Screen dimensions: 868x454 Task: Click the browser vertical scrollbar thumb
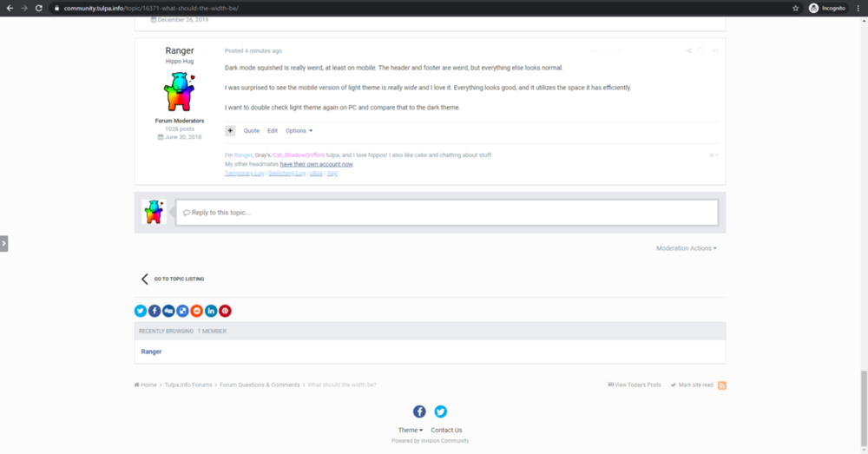pos(864,408)
